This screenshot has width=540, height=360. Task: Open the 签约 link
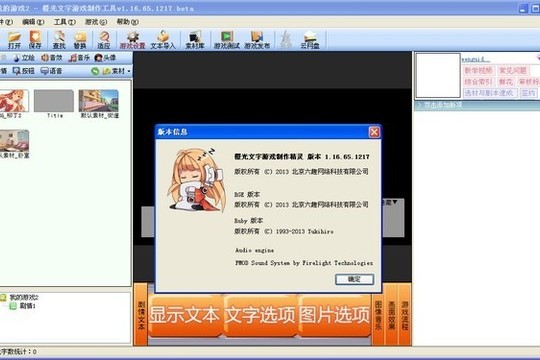(528, 93)
